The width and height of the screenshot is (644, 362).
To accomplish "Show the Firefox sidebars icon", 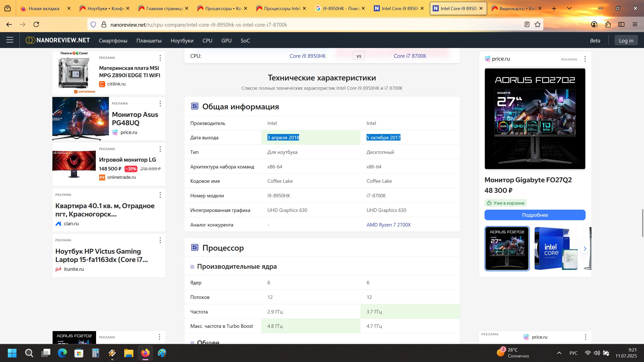I will pos(621,24).
